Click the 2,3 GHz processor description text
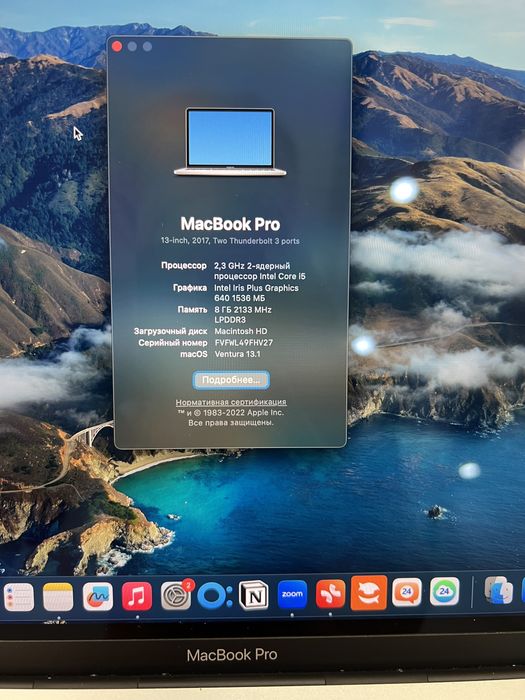 260,271
